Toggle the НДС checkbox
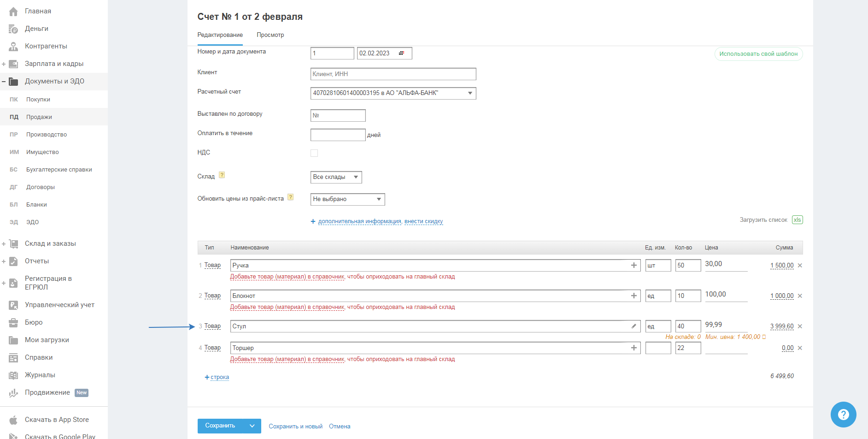Image resolution: width=868 pixels, height=439 pixels. [314, 153]
